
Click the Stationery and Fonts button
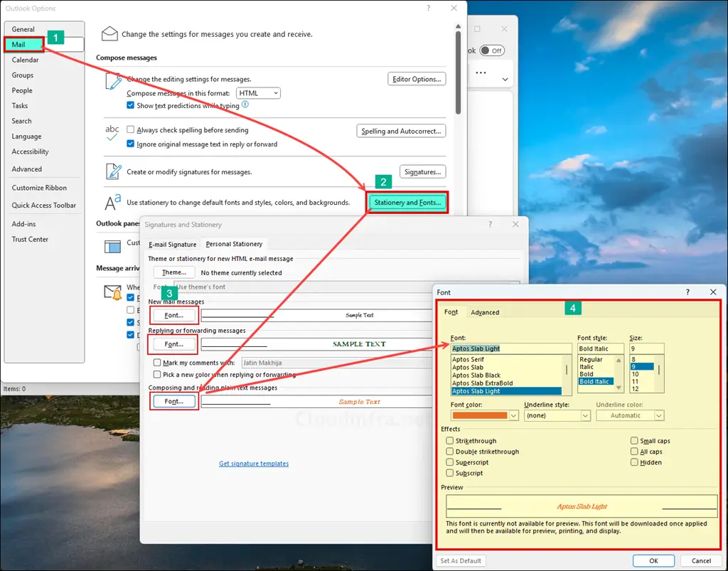[407, 203]
